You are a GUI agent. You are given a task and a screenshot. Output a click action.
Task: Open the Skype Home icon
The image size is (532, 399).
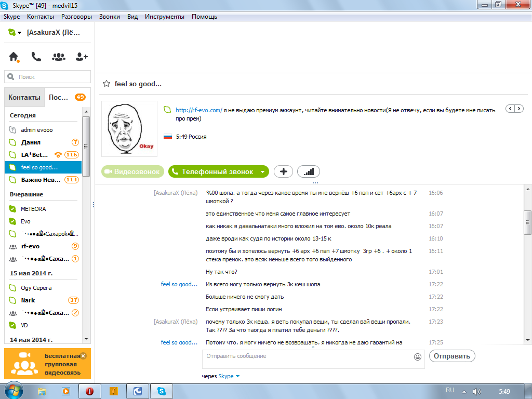pyautogui.click(x=14, y=57)
